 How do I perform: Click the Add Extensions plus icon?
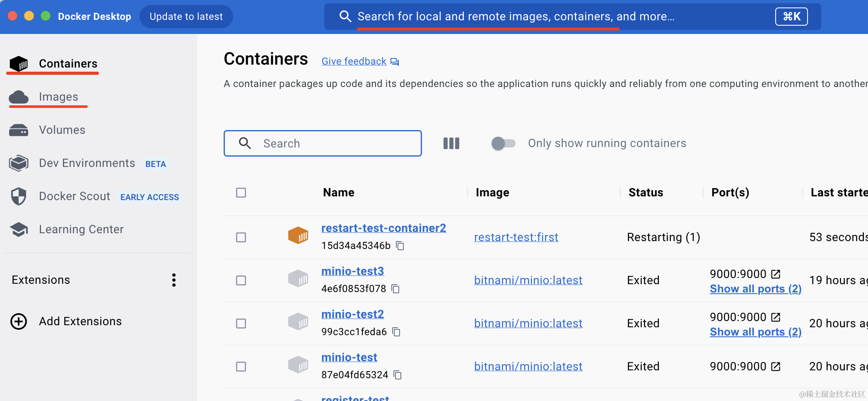point(19,321)
